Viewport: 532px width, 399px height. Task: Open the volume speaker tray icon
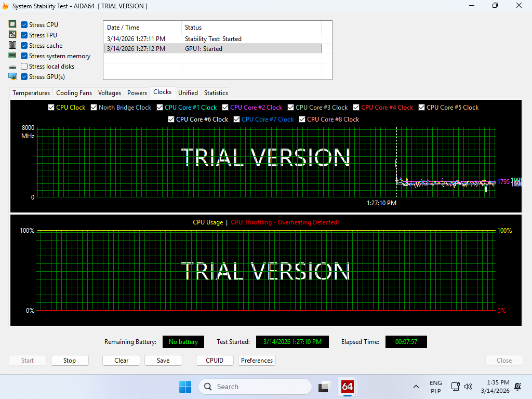coord(468,387)
